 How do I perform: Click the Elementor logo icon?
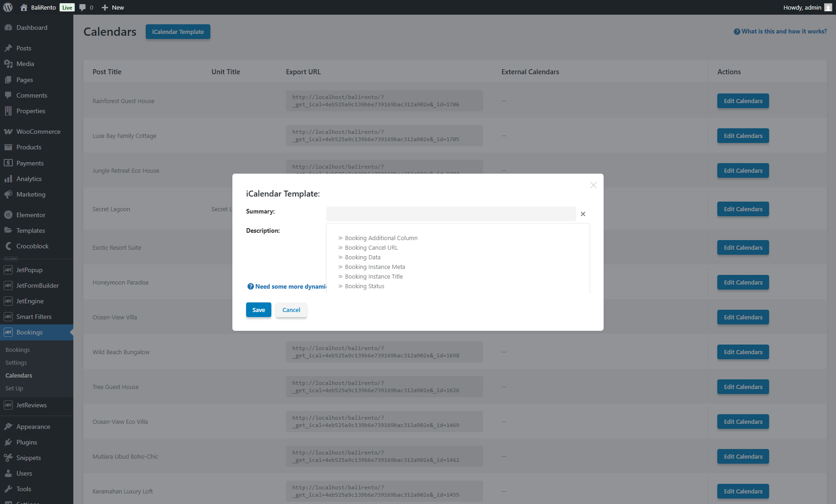point(8,215)
